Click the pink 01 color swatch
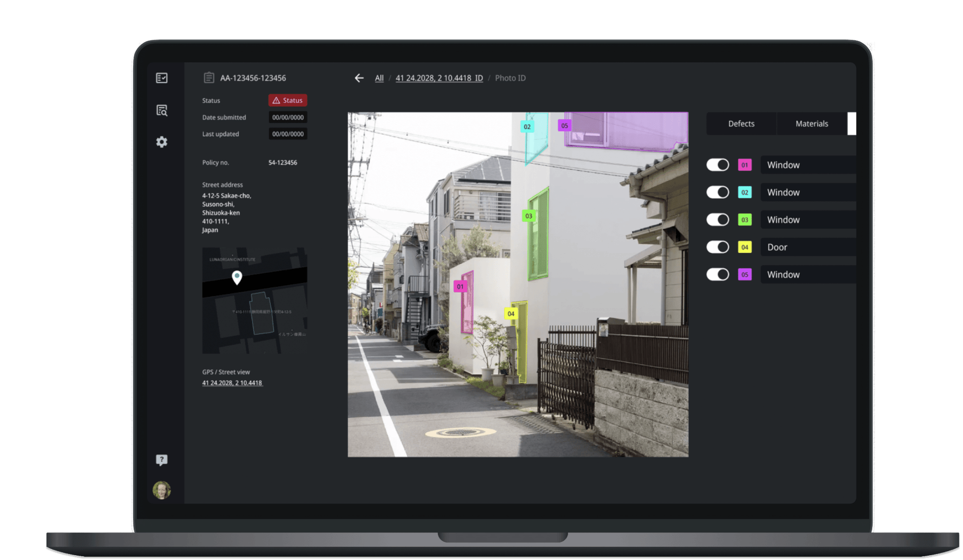963x560 pixels. (x=745, y=165)
